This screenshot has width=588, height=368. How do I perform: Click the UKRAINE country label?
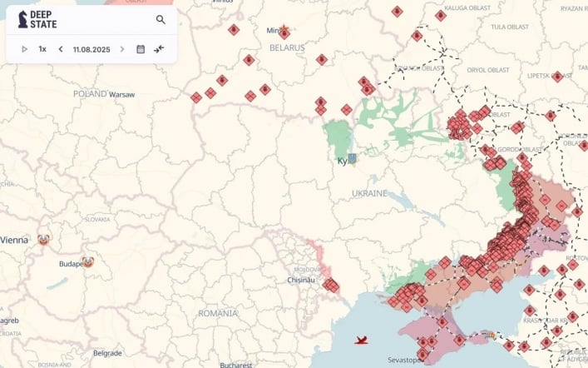pyautogui.click(x=369, y=193)
